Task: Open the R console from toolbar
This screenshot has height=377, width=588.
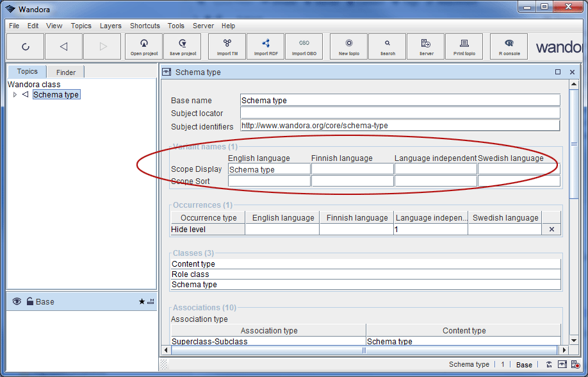Action: (509, 47)
